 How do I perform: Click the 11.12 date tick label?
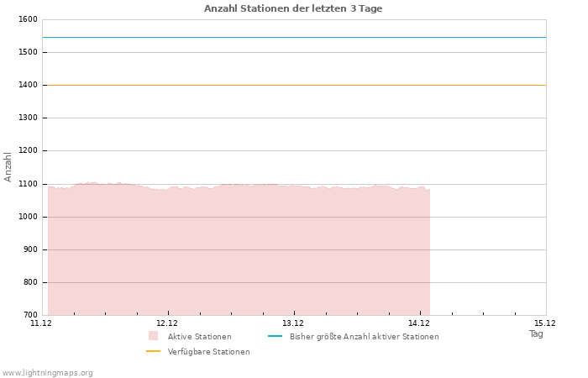pos(41,323)
